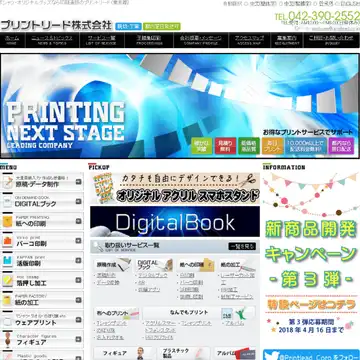Viewport: 360px width, 360px height.
Task: Click the orange プリント badge in hero
Action: click(273, 146)
